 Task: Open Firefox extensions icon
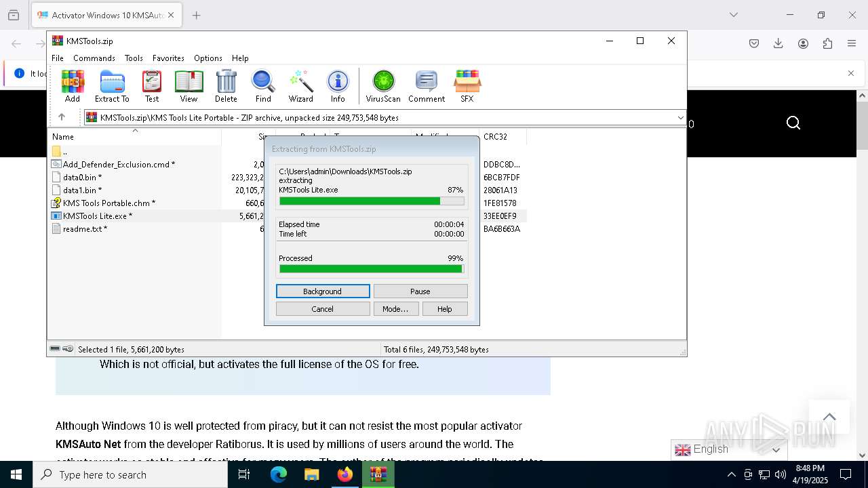[x=827, y=43]
